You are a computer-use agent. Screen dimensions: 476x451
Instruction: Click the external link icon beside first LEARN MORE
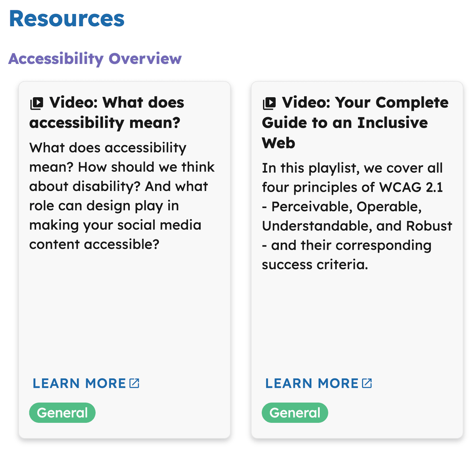[135, 383]
